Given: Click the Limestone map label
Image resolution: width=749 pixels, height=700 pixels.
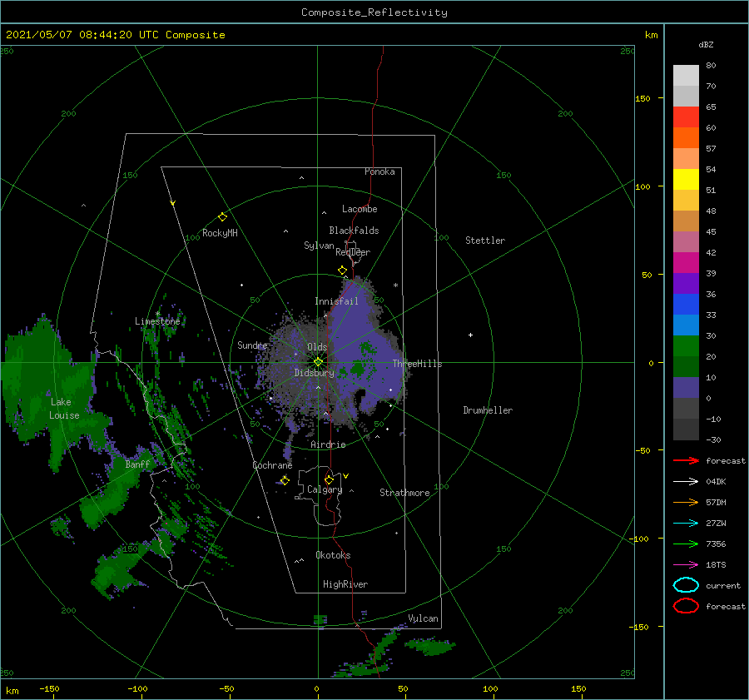Looking at the screenshot, I should click(x=157, y=321).
